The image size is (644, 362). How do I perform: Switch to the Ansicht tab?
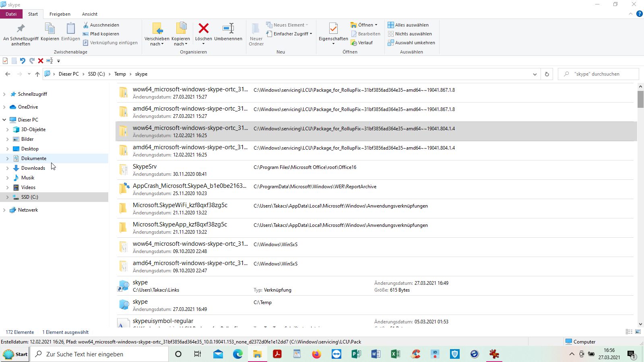pyautogui.click(x=90, y=14)
